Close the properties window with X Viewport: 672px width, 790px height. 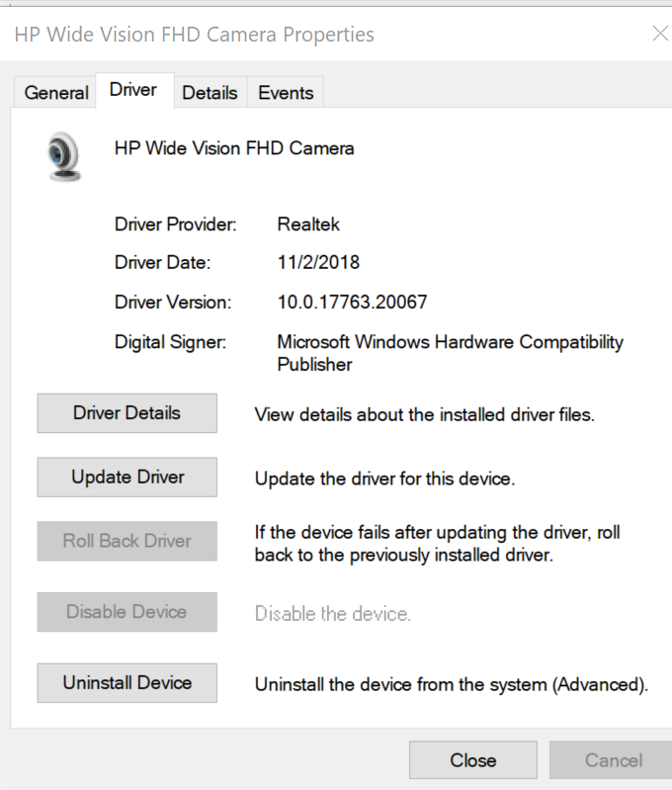pos(660,35)
